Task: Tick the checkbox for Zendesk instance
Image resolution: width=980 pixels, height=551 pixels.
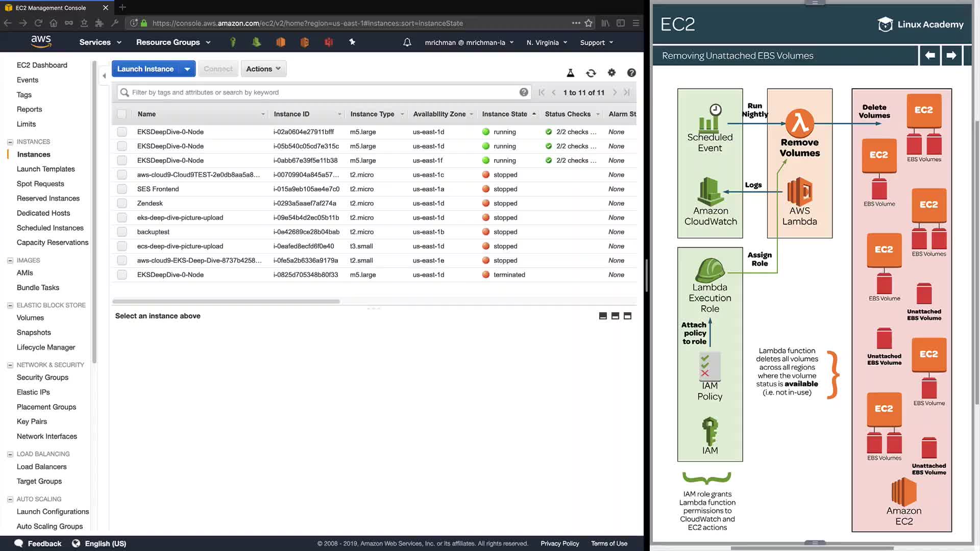Action: coord(121,204)
